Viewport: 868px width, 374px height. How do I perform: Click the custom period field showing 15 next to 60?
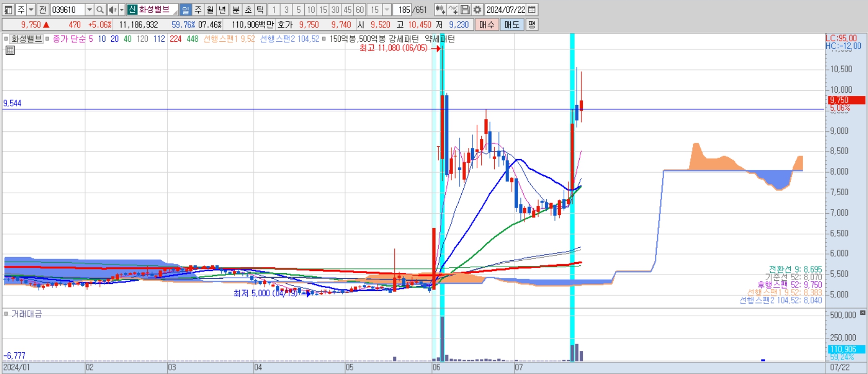point(374,10)
